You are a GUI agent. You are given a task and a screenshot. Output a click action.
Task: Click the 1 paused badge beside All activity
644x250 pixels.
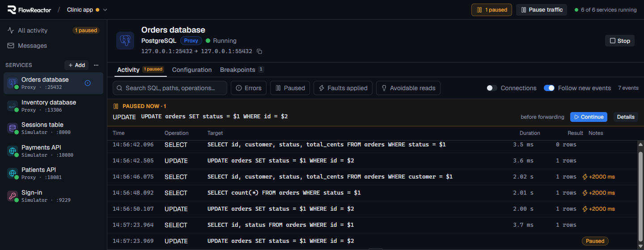tap(86, 30)
